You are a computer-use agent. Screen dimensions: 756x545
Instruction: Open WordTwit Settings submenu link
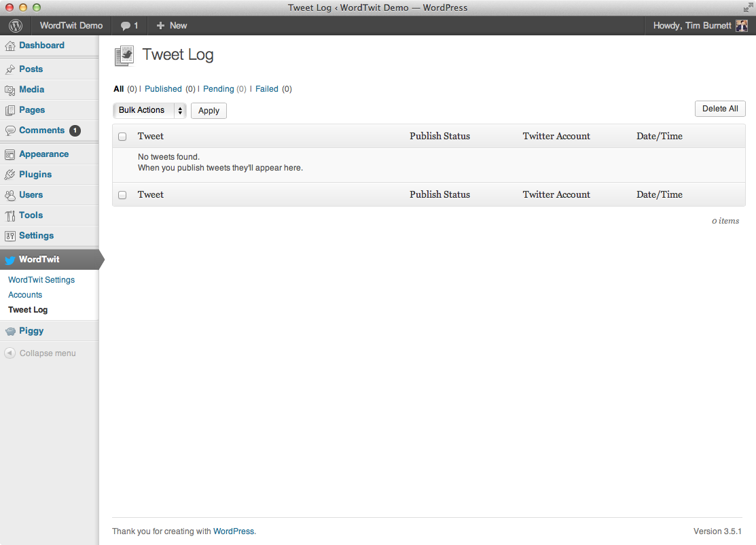tap(41, 280)
